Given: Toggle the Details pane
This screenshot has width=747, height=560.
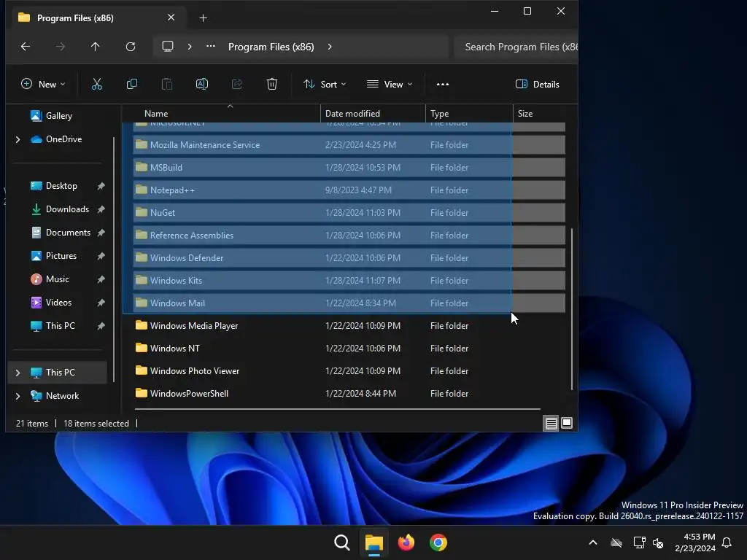Looking at the screenshot, I should (538, 85).
